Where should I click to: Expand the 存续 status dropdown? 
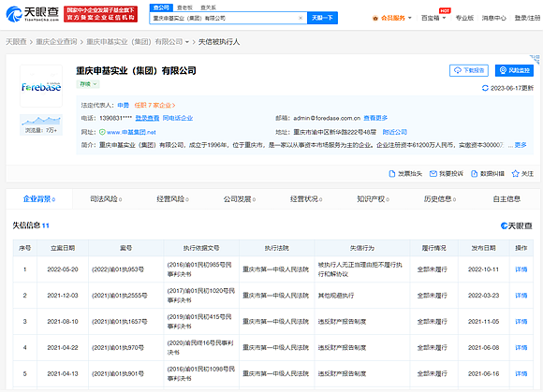pos(88,84)
